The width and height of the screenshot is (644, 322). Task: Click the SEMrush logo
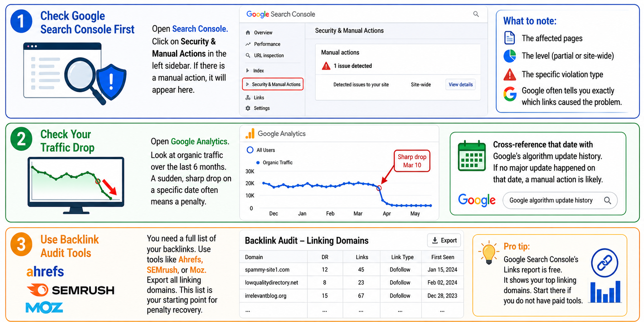[x=70, y=290]
